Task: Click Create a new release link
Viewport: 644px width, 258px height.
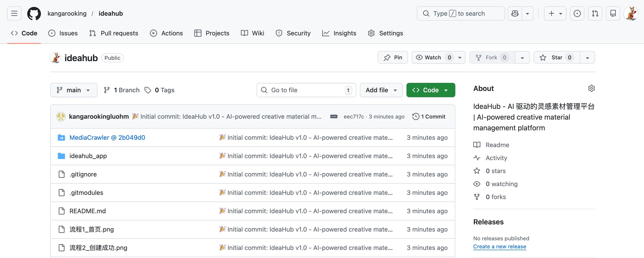Action: click(499, 247)
